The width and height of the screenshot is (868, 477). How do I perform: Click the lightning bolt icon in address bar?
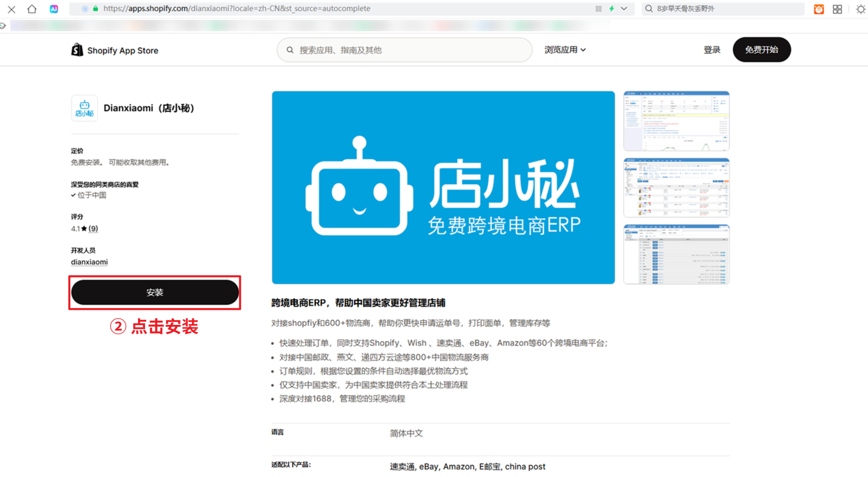(612, 9)
